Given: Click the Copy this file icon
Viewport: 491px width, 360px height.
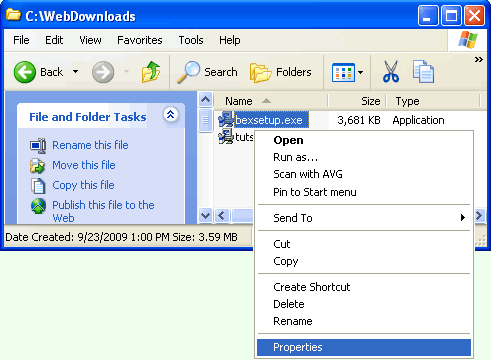Looking at the screenshot, I should click(x=38, y=186).
